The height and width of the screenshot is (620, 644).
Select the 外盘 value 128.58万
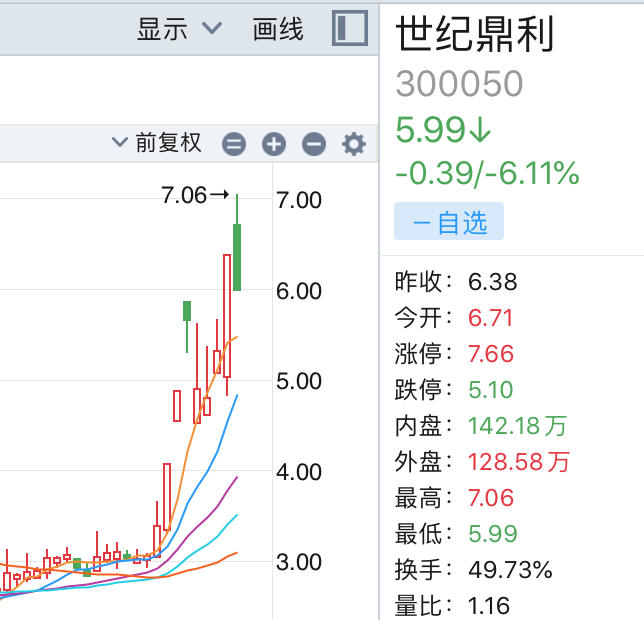[518, 462]
